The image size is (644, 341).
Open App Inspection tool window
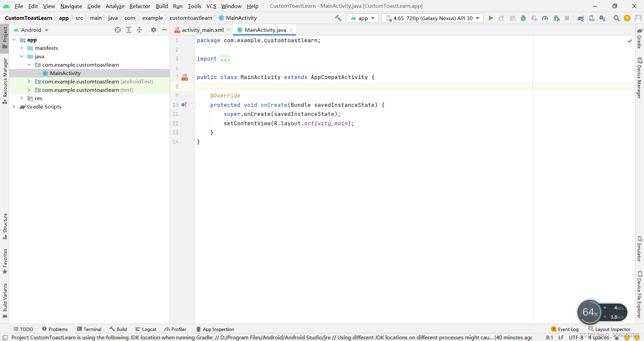(x=215, y=329)
